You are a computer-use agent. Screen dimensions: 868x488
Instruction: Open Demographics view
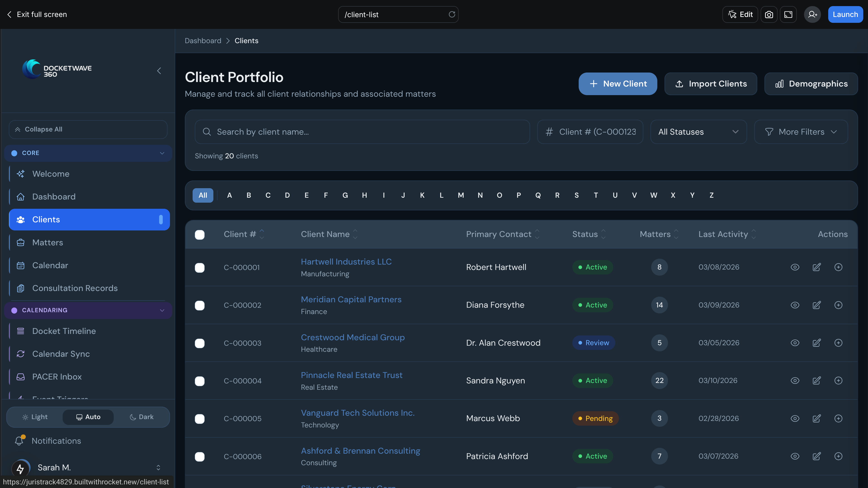(x=811, y=84)
